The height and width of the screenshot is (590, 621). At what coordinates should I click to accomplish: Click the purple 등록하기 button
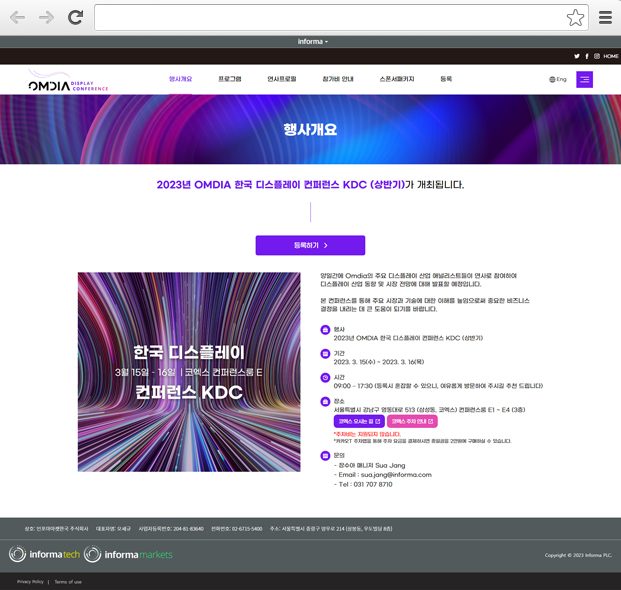point(310,245)
